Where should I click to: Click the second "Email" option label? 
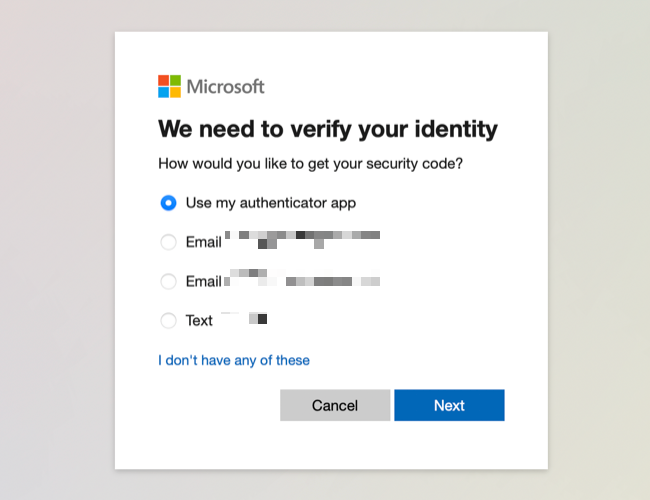[x=203, y=281]
